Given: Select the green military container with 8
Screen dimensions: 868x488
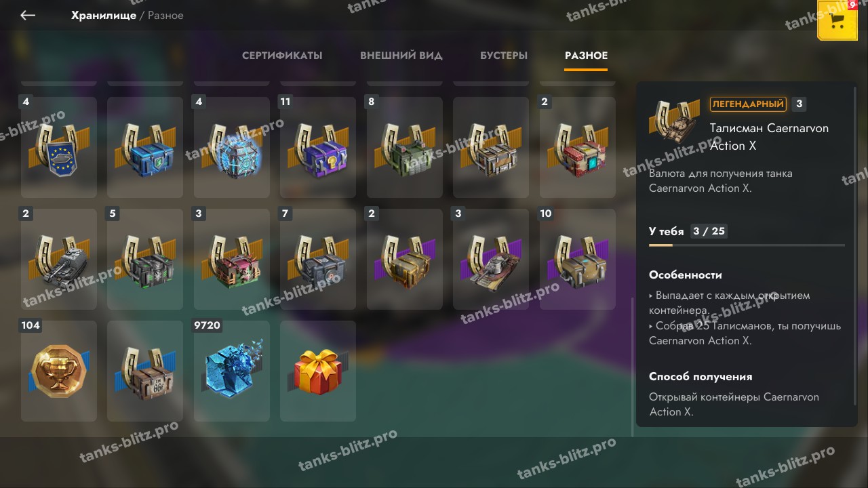Looking at the screenshot, I should point(405,147).
